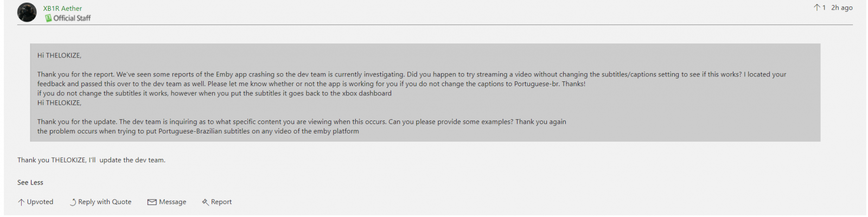Collapse the post with See Less
868x217 pixels.
click(x=30, y=182)
